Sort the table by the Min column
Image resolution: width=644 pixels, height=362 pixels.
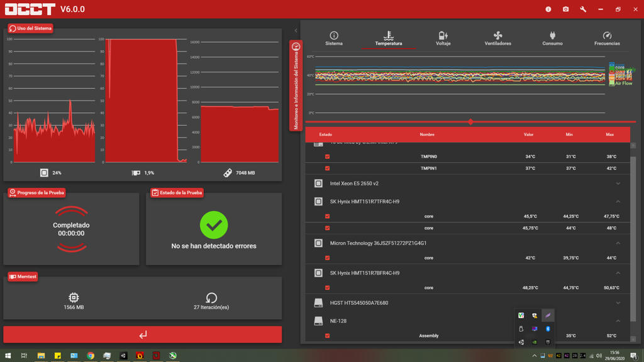[x=569, y=134]
